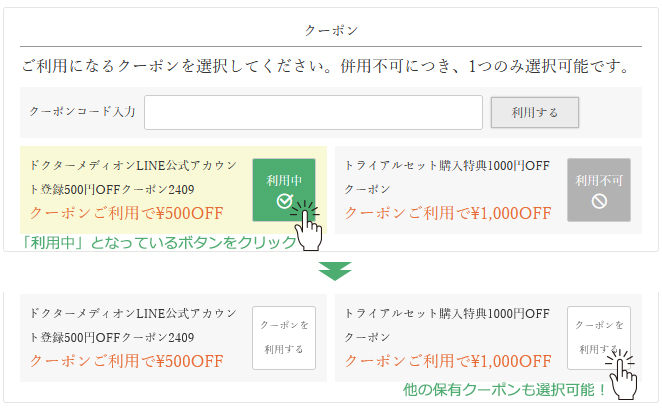Click the green downward arrow between panels
The width and height of the screenshot is (662, 412).
(x=330, y=271)
